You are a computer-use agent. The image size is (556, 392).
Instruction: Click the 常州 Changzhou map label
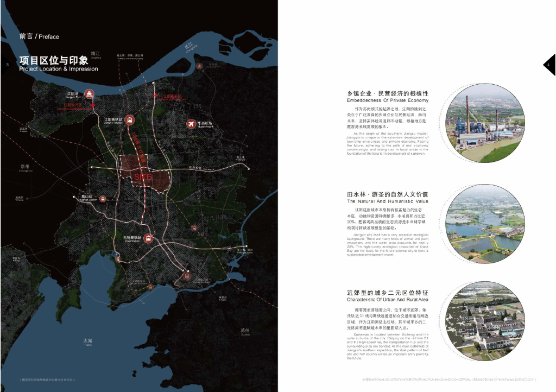[x=25, y=167]
